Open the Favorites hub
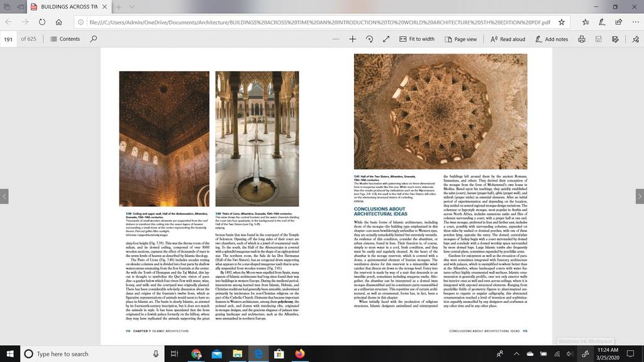 click(586, 22)
